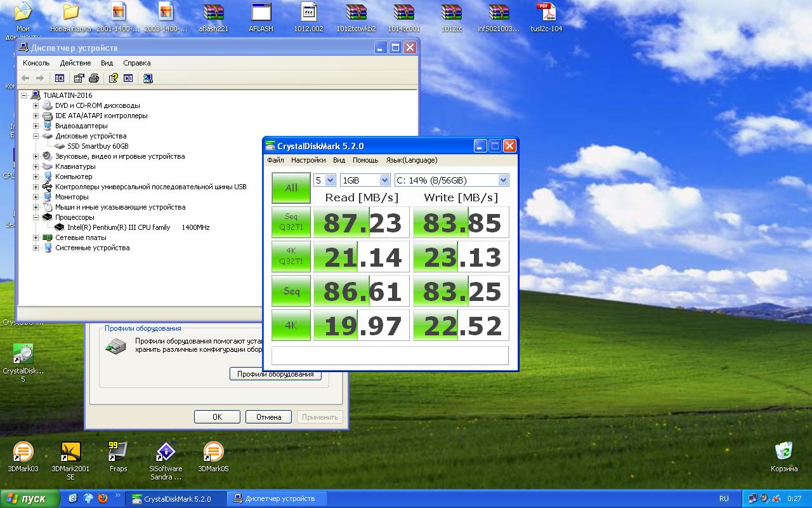Click the Properties icon in Device Manager toolbar

pos(79,78)
